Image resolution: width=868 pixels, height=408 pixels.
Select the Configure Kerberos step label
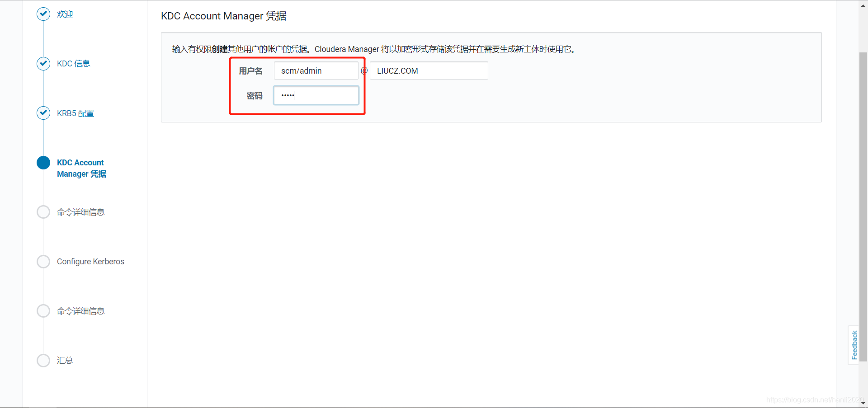pyautogui.click(x=90, y=262)
